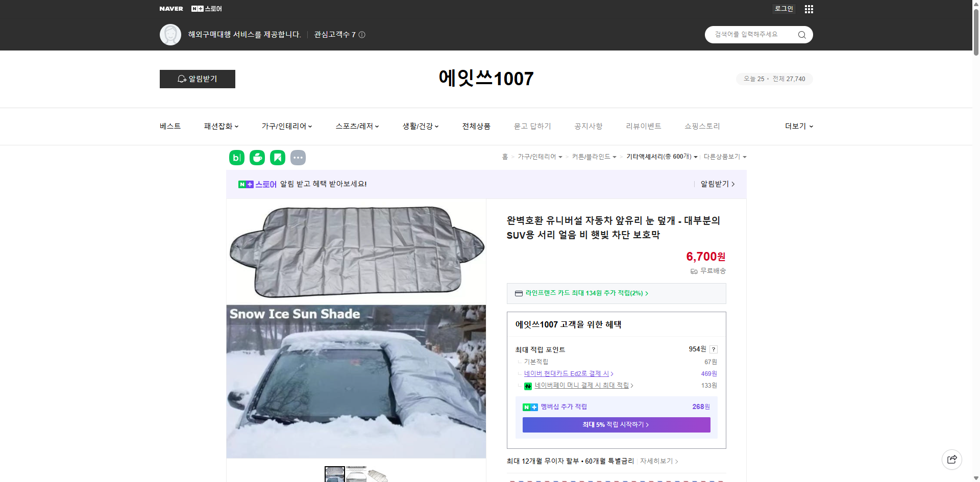
Task: Click the share icon at bottom right
Action: [x=952, y=459]
